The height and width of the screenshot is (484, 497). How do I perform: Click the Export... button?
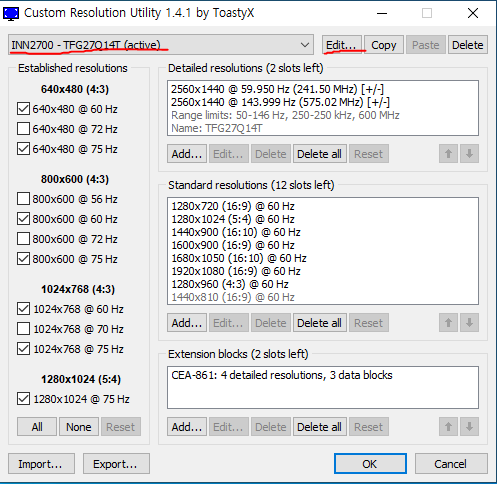pyautogui.click(x=116, y=464)
